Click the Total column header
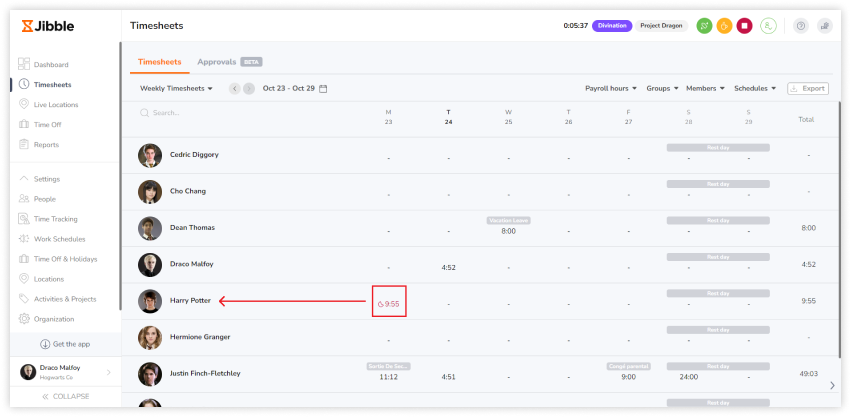The height and width of the screenshot is (417, 851). point(806,119)
